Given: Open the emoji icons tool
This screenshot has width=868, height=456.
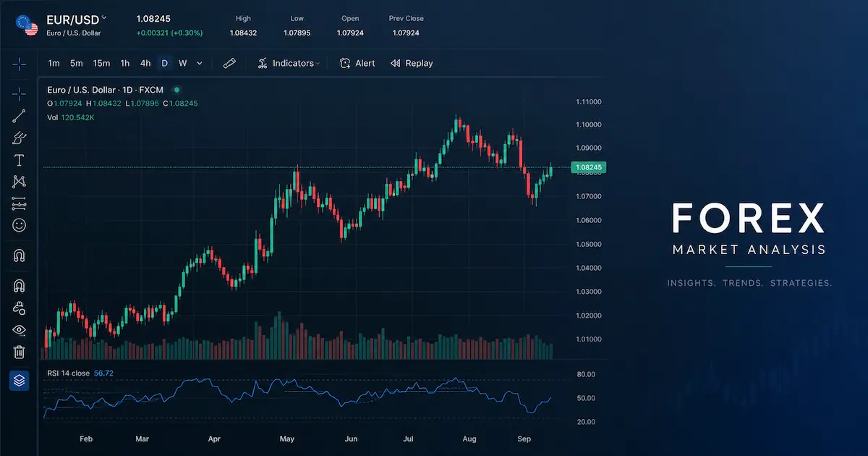Looking at the screenshot, I should 20,226.
